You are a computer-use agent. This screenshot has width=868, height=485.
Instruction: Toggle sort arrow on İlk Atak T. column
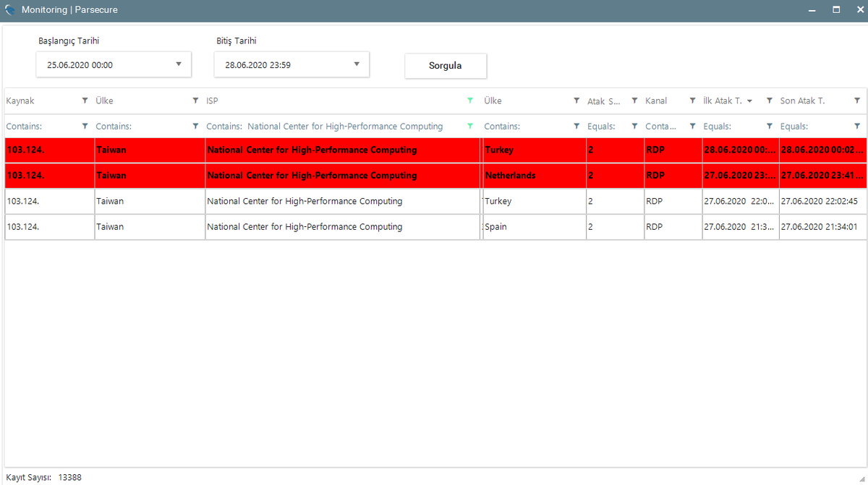coord(749,101)
